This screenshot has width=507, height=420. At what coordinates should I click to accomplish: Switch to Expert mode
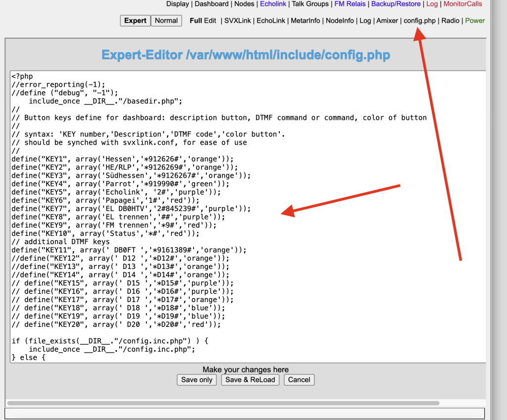(x=135, y=21)
